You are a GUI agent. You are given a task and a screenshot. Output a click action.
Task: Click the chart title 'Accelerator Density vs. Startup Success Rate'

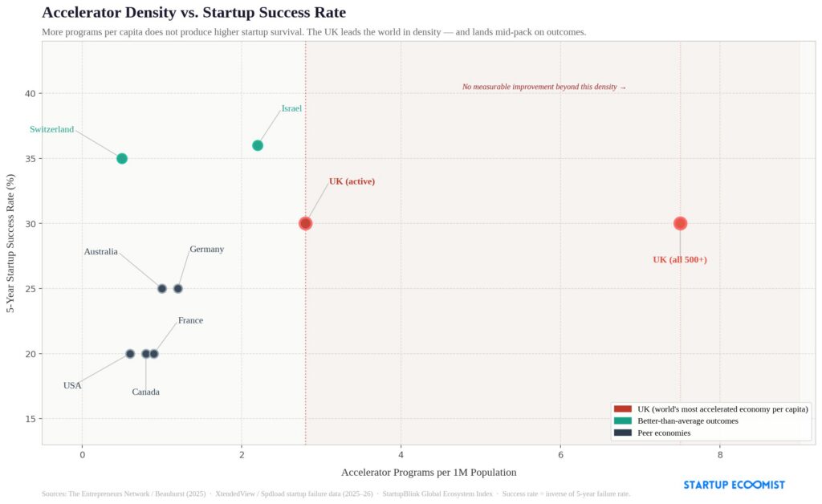(193, 13)
